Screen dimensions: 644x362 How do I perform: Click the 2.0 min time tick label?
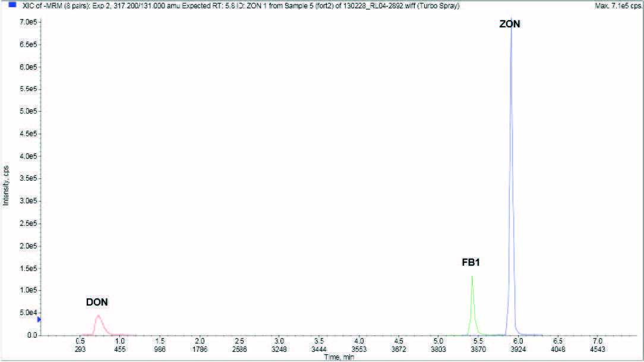[200, 341]
